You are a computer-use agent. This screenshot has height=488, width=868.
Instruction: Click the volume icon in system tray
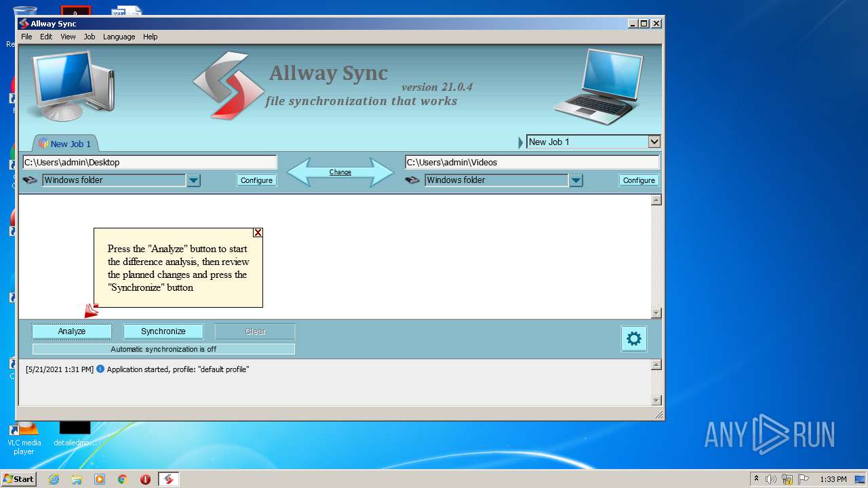click(x=771, y=479)
